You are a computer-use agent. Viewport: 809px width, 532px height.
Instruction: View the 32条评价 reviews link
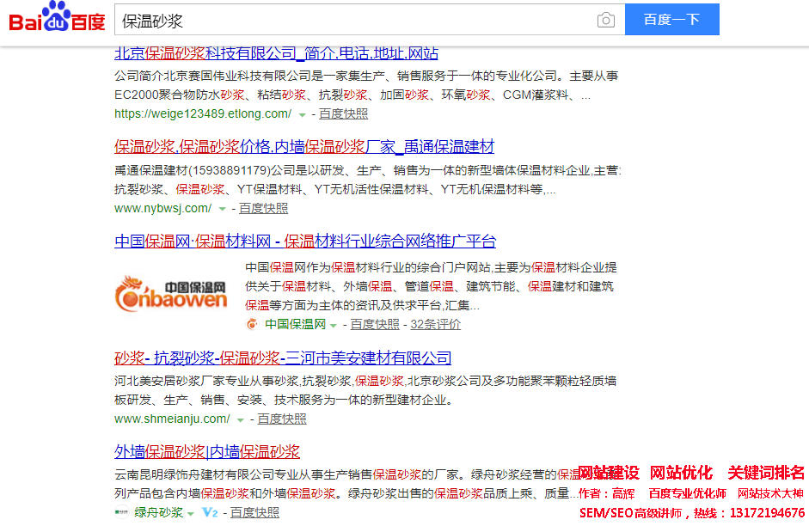pos(435,325)
